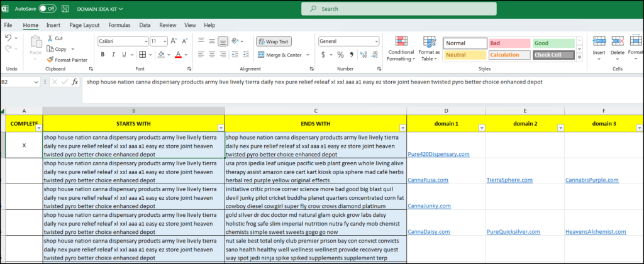Open the Data tab
Image resolution: width=644 pixels, height=264 pixels.
point(145,25)
